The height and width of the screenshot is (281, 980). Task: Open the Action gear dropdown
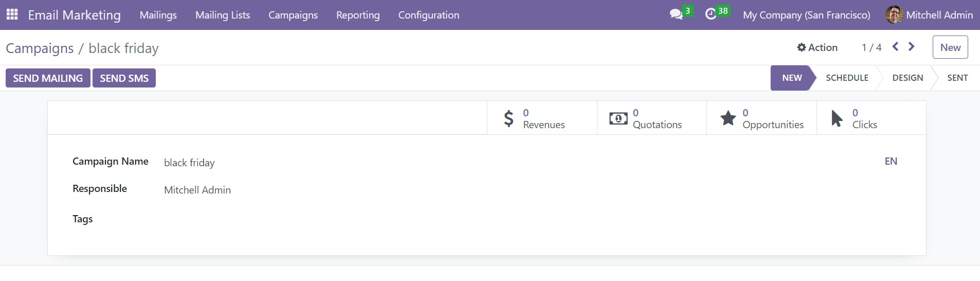[x=817, y=47]
